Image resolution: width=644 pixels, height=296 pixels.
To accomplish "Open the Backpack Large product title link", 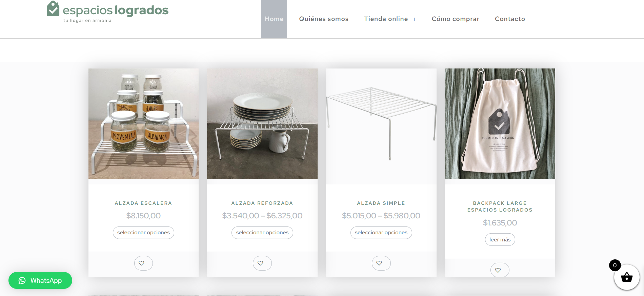I will click(500, 206).
